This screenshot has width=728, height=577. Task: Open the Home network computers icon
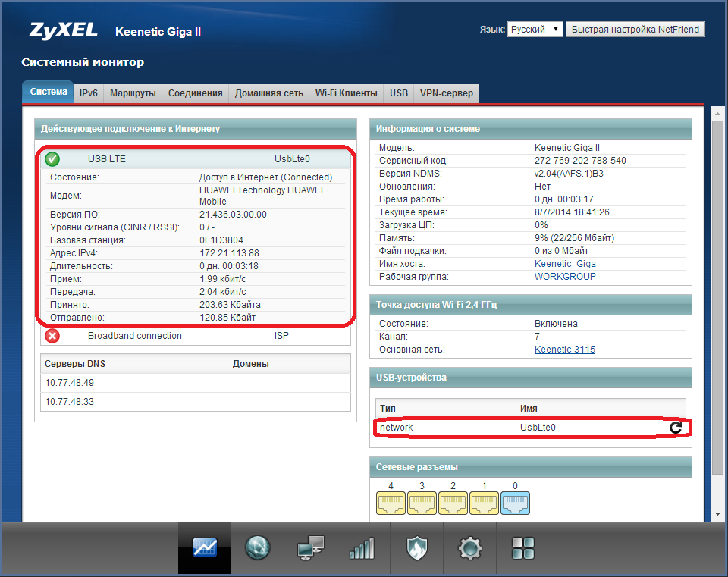[x=310, y=547]
